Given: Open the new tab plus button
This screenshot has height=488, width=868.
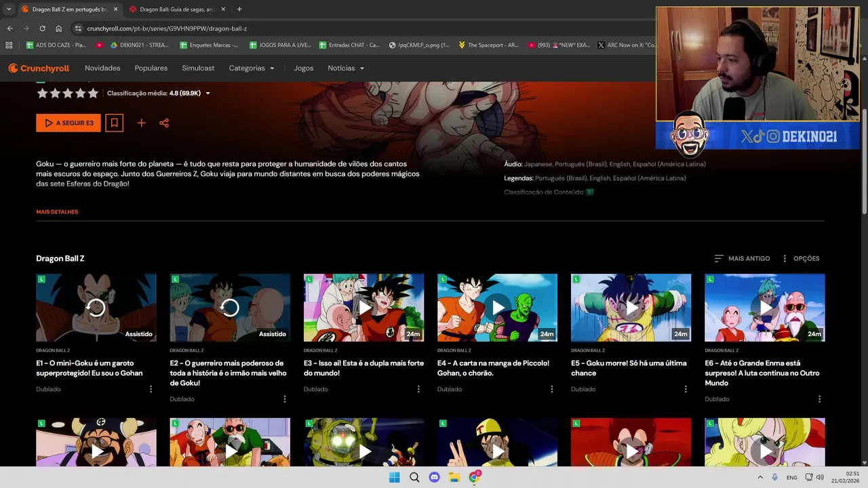Looking at the screenshot, I should coord(239,9).
